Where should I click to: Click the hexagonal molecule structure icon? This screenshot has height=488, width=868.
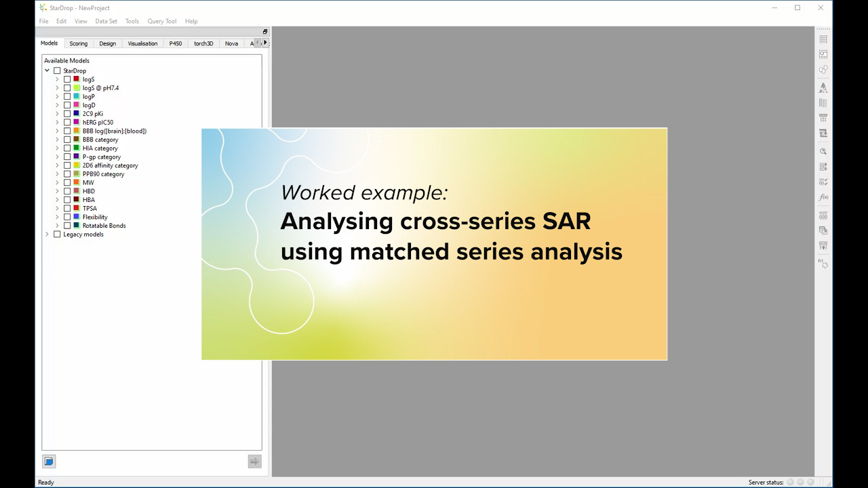(x=823, y=69)
